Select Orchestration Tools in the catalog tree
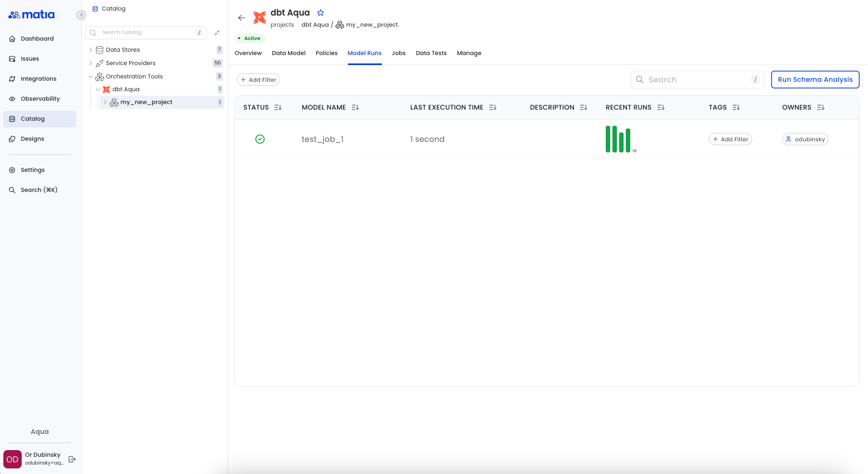The image size is (868, 474). (134, 76)
